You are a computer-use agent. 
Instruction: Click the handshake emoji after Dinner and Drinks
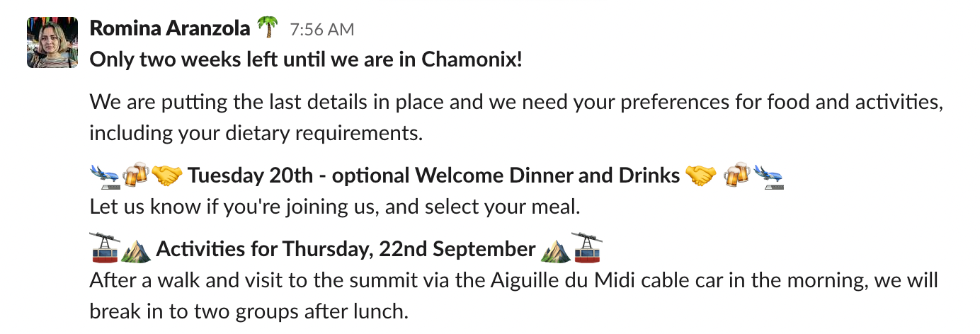click(701, 174)
